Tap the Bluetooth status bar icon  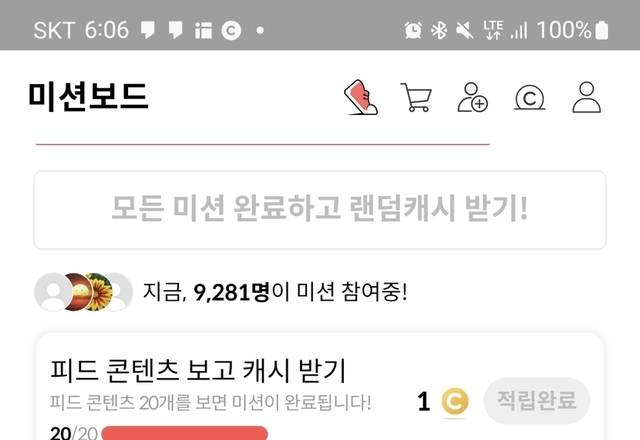click(x=439, y=31)
